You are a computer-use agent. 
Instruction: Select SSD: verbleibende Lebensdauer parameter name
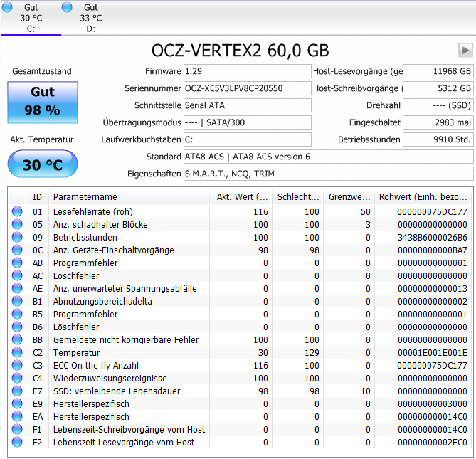tap(117, 391)
